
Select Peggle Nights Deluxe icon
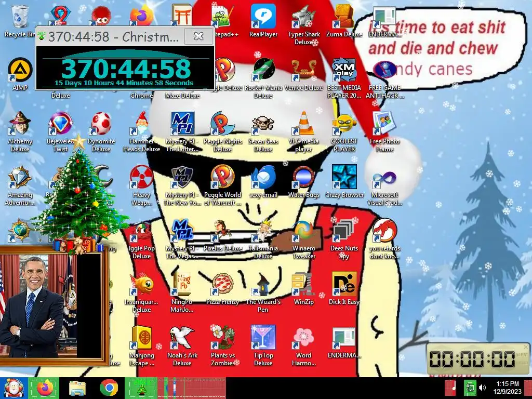[x=222, y=131]
